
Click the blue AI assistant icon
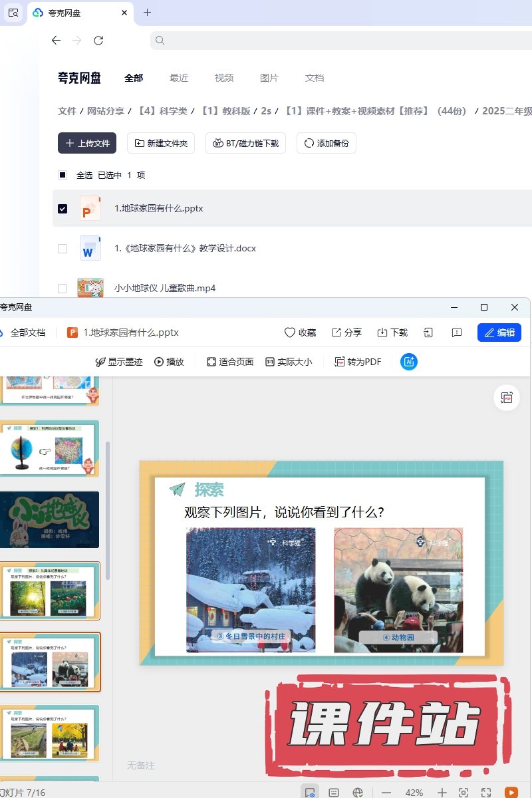[408, 362]
